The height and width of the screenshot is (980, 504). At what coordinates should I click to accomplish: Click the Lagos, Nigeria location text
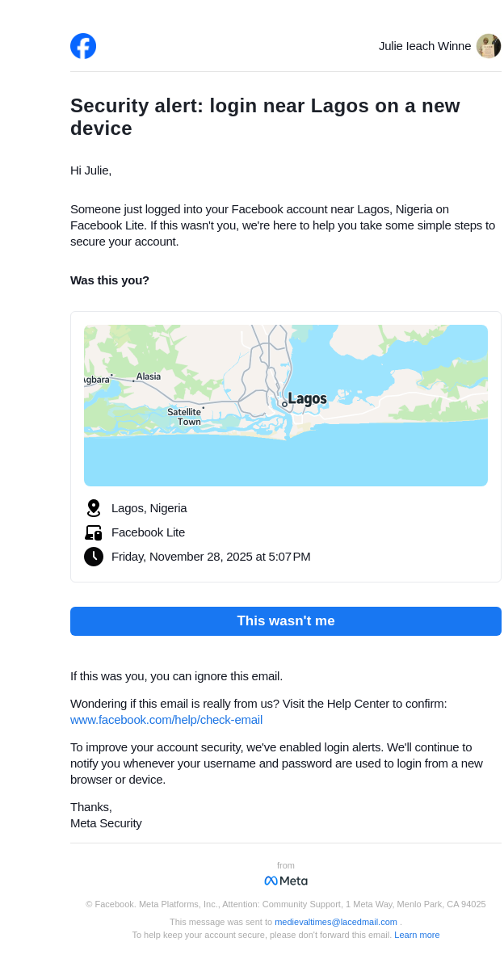pos(149,508)
